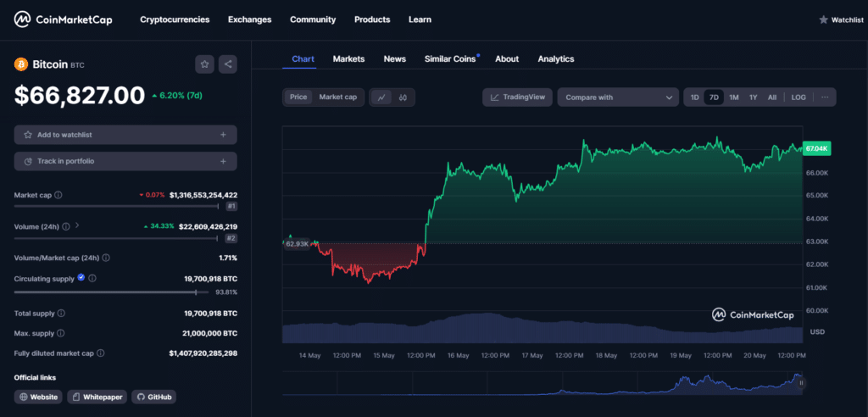
Task: Click the $1,316,553,254,422 market cap value
Action: tap(203, 195)
